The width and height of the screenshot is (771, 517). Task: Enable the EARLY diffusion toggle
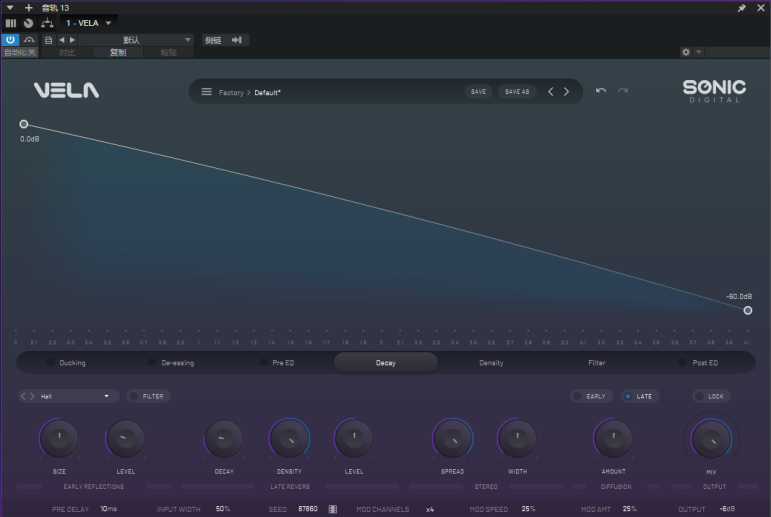(590, 396)
